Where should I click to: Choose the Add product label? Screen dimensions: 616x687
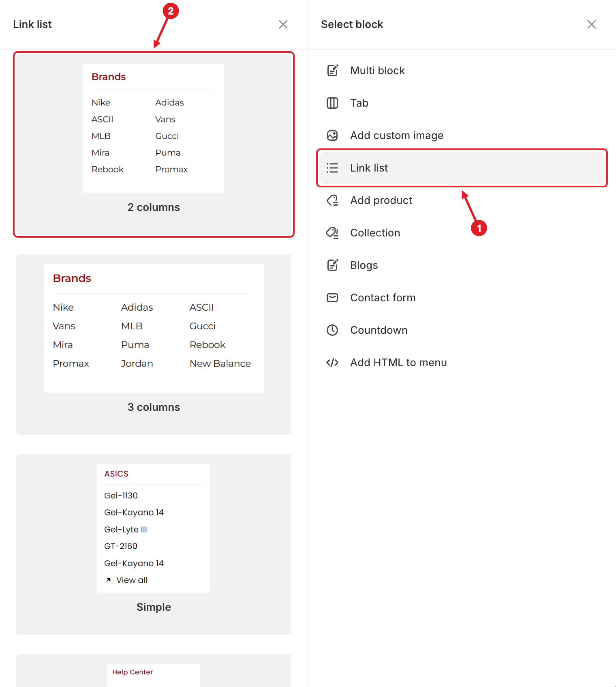tap(381, 200)
